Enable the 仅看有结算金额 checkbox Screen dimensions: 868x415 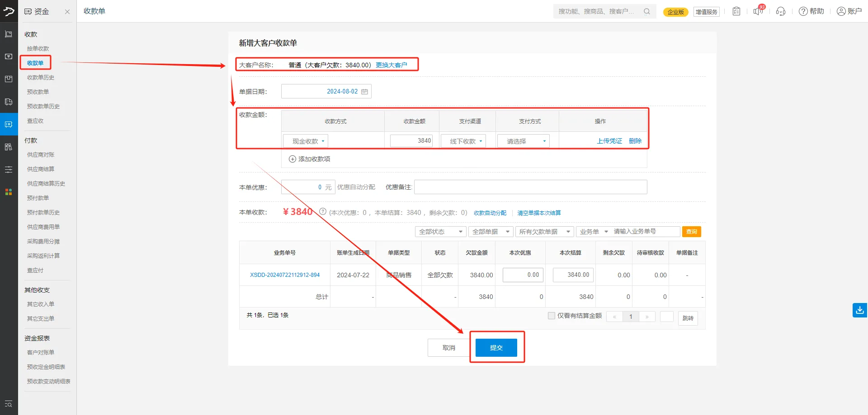pos(552,315)
